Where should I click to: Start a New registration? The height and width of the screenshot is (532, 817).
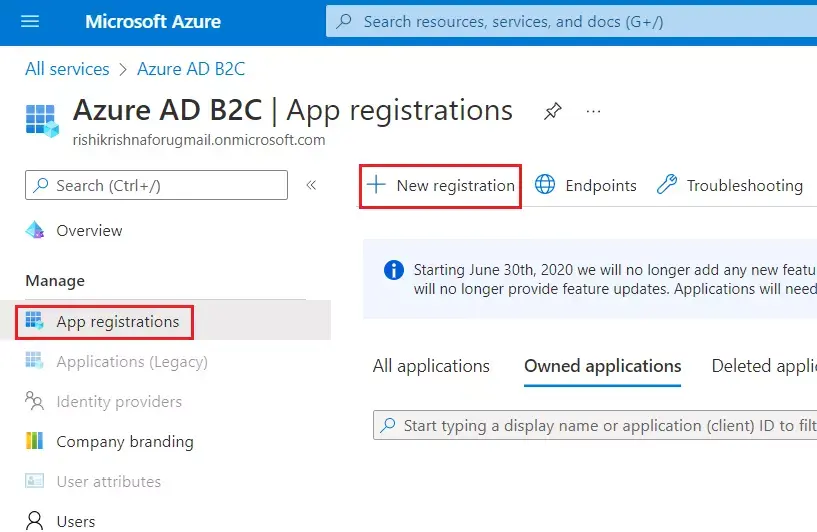[x=440, y=186]
